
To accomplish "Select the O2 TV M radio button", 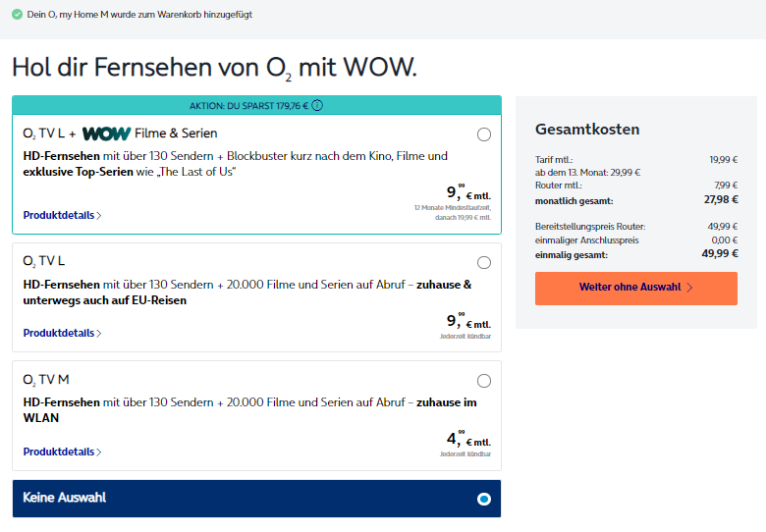I will tap(483, 381).
